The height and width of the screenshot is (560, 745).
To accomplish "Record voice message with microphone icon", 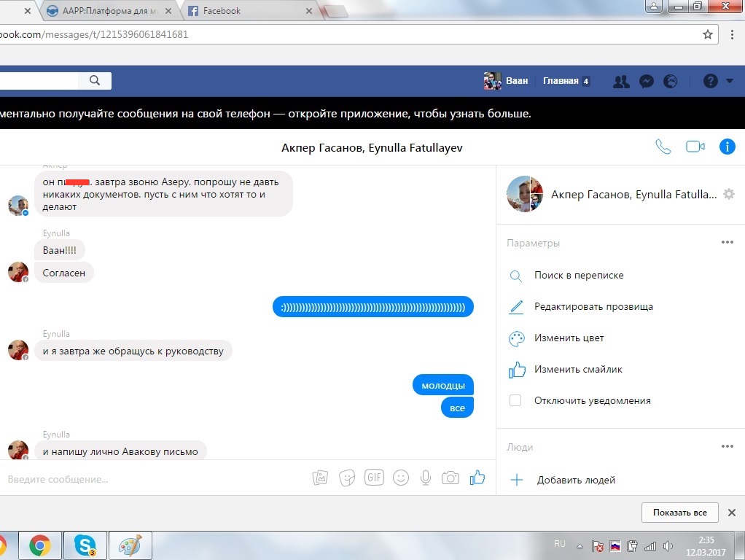I will 426,478.
